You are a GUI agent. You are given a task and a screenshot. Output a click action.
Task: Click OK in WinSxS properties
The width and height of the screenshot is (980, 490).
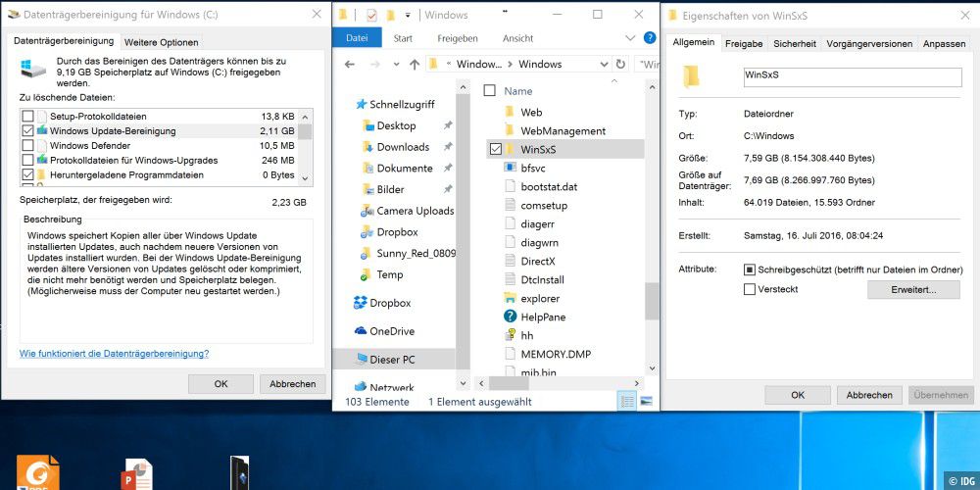pos(798,395)
